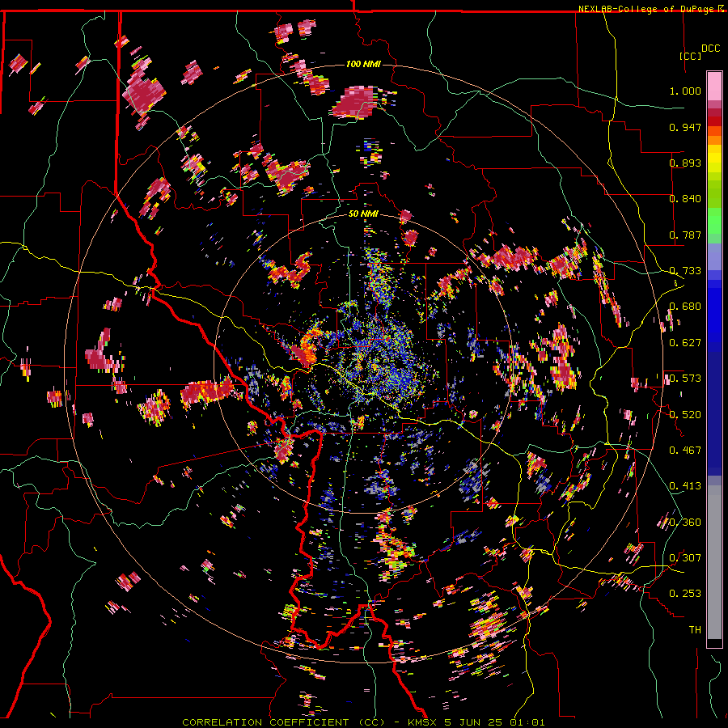Select the 0.520 legend value
The width and height of the screenshot is (728, 728).
(685, 415)
